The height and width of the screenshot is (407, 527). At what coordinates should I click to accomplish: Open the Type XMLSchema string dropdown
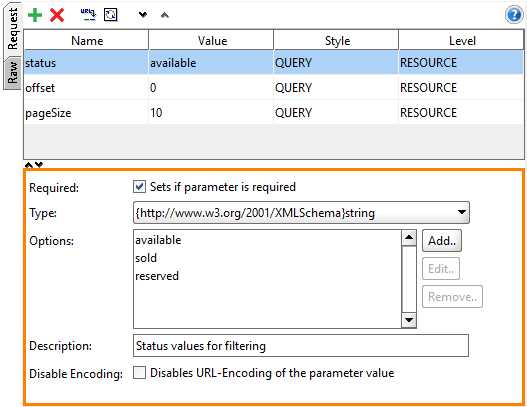coord(301,213)
